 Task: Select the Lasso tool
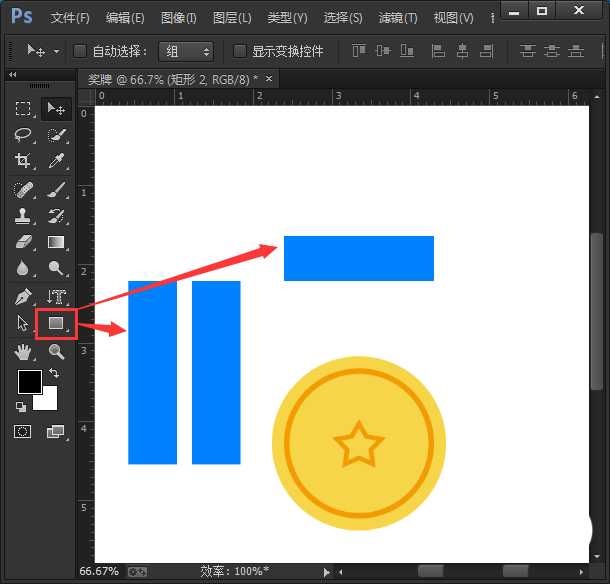24,135
